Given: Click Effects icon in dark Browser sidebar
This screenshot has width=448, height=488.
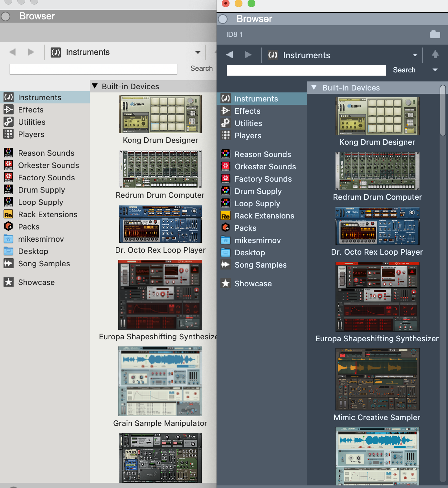Looking at the screenshot, I should pos(225,111).
